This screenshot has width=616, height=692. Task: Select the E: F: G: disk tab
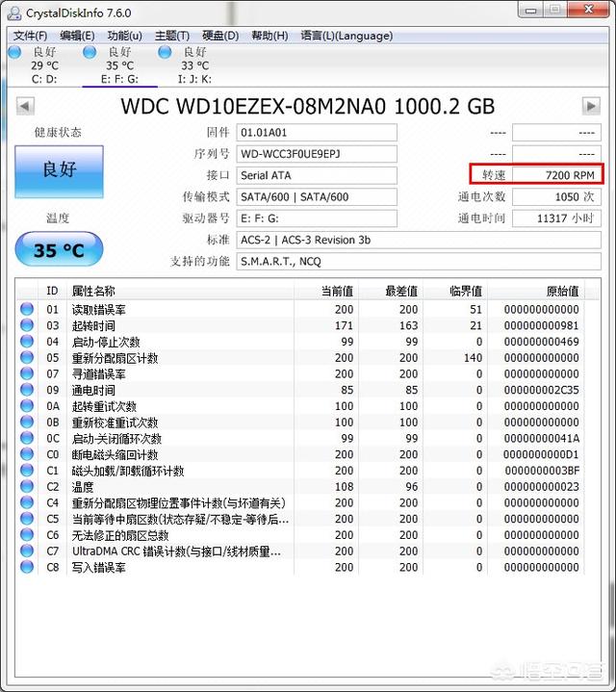click(x=119, y=65)
